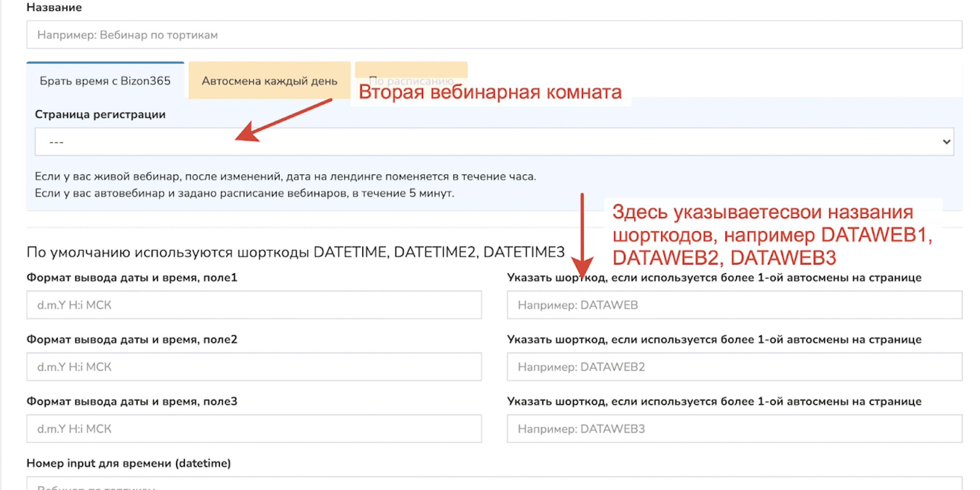
Task: Click the chevron arrow of the registration page select
Action: click(x=946, y=142)
